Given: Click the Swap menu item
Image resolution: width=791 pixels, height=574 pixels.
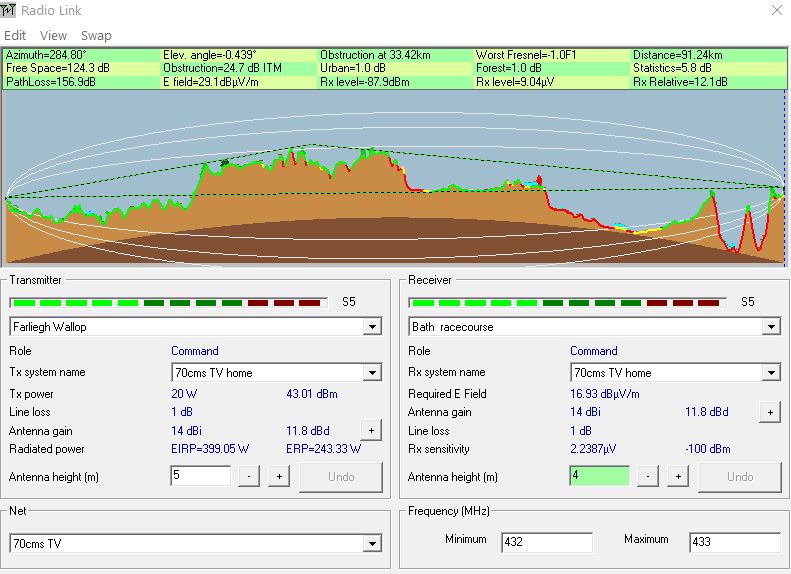Looking at the screenshot, I should point(96,36).
